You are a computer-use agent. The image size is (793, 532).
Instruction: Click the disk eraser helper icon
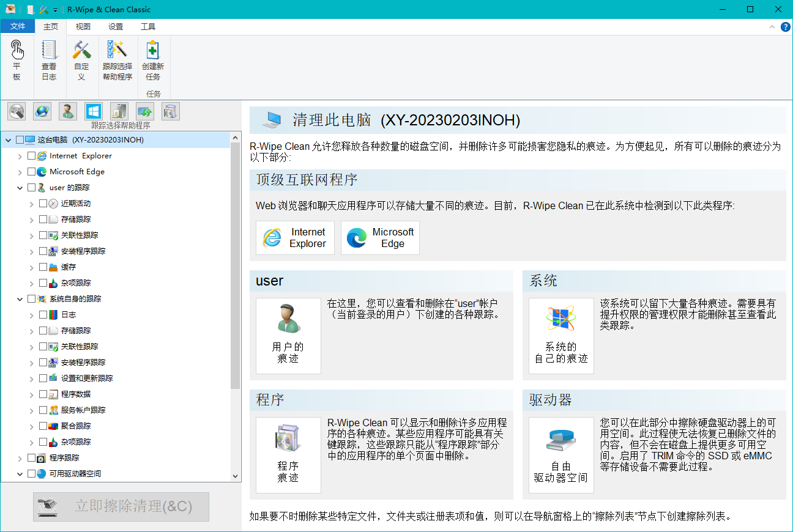coord(17,111)
